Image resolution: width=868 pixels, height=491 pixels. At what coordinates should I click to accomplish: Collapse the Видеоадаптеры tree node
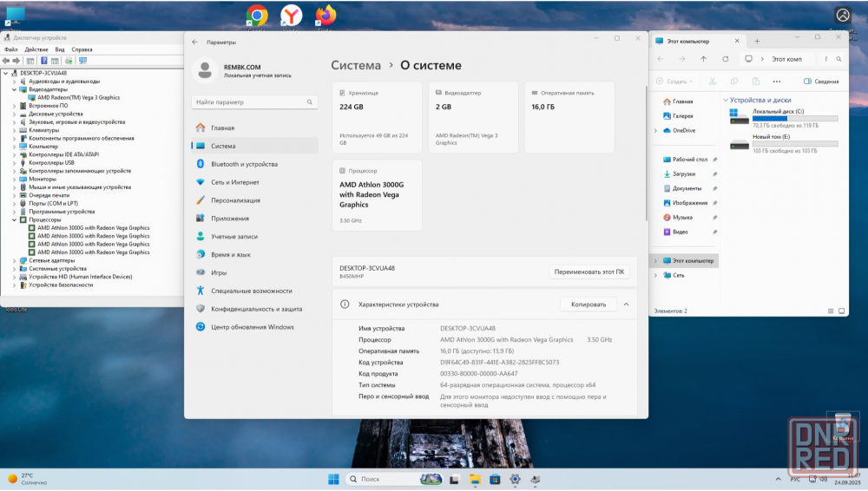tap(14, 89)
